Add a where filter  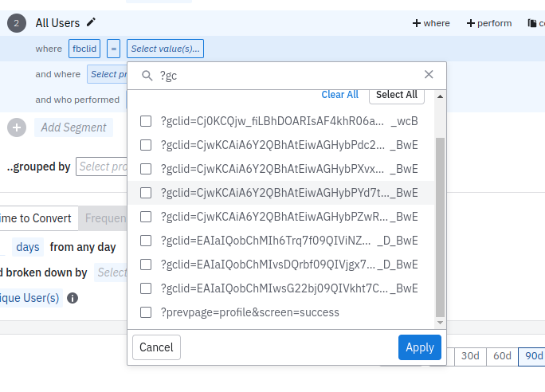click(x=431, y=23)
